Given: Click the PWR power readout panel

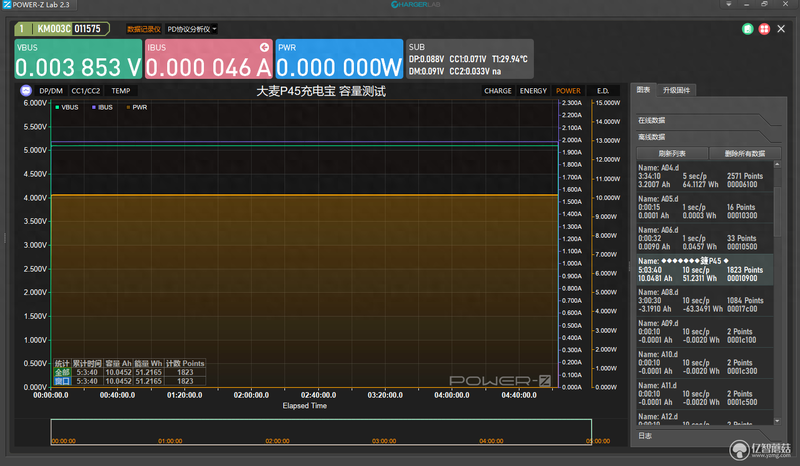Looking at the screenshot, I should coord(339,59).
